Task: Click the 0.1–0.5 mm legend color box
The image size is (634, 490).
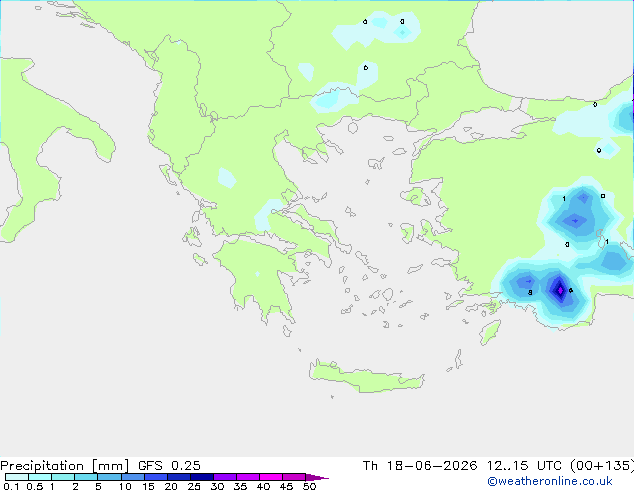Action: [x=17, y=477]
